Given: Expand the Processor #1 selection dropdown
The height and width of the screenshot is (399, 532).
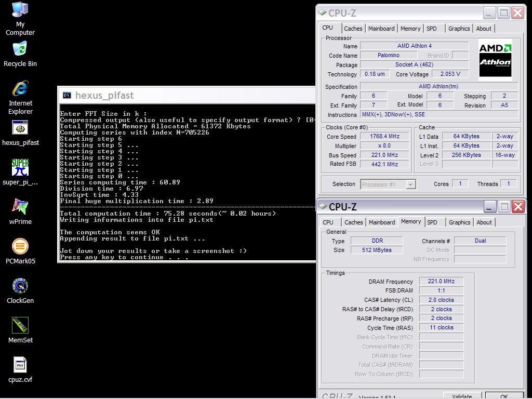Looking at the screenshot, I should tap(410, 184).
